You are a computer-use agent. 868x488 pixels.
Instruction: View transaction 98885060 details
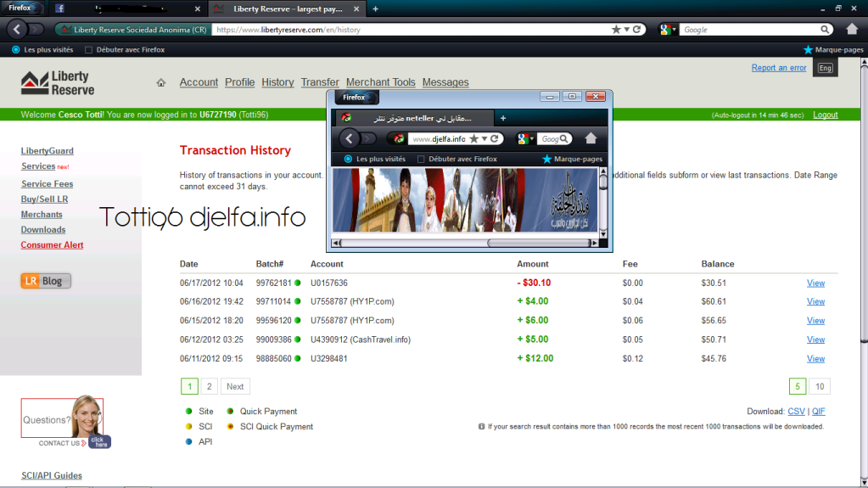(x=816, y=359)
